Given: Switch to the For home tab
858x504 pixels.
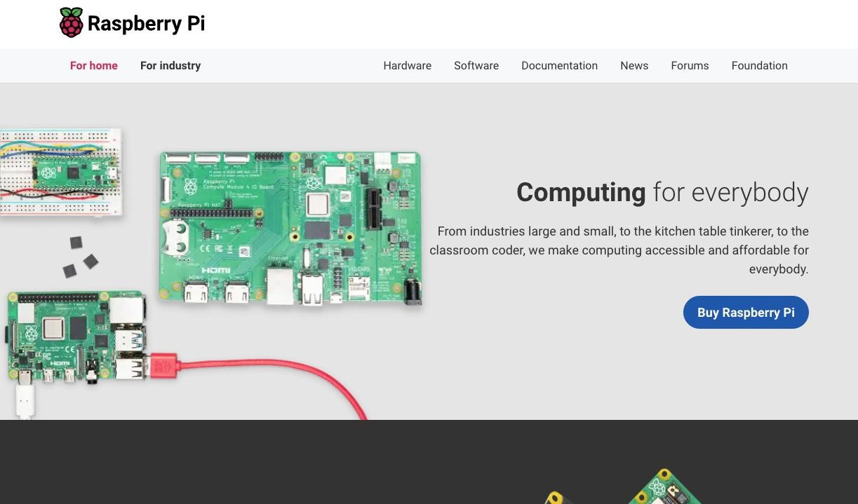Looking at the screenshot, I should [x=94, y=66].
